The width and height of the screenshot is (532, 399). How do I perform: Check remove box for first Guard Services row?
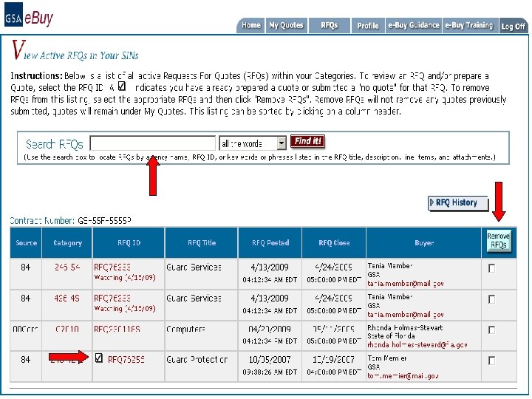(491, 268)
